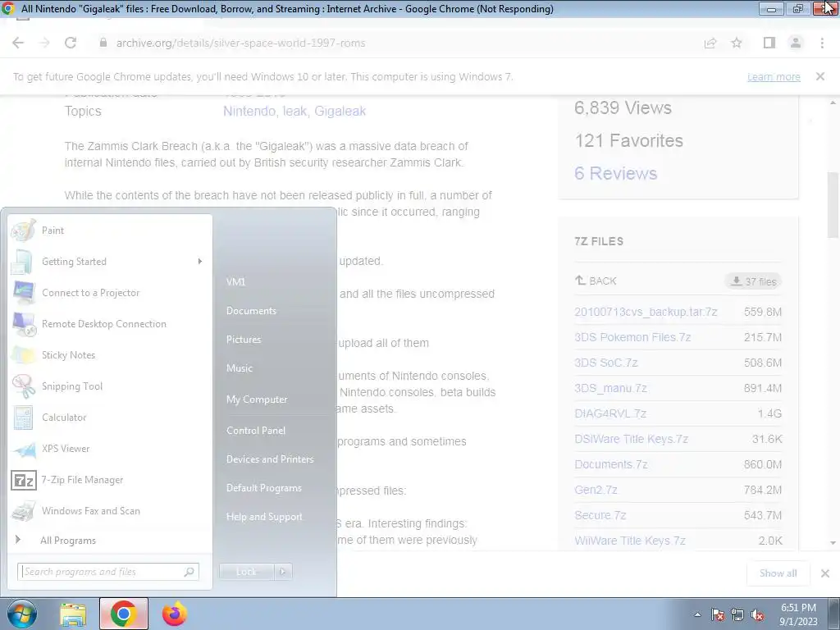Toggle the Chrome side panel
This screenshot has height=630, width=840.
[x=769, y=43]
